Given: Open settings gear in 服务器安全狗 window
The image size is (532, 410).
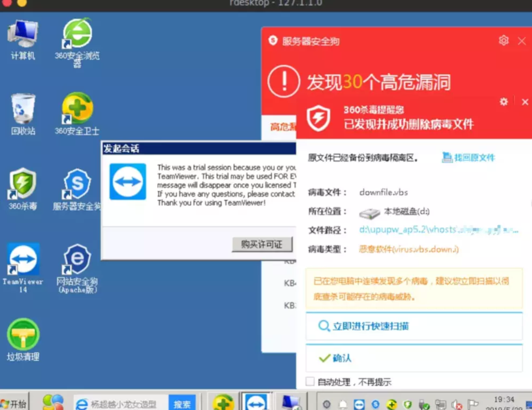Looking at the screenshot, I should (504, 40).
